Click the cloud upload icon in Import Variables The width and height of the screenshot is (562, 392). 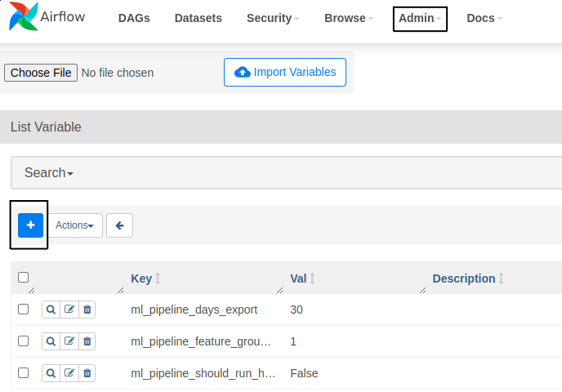click(x=243, y=72)
